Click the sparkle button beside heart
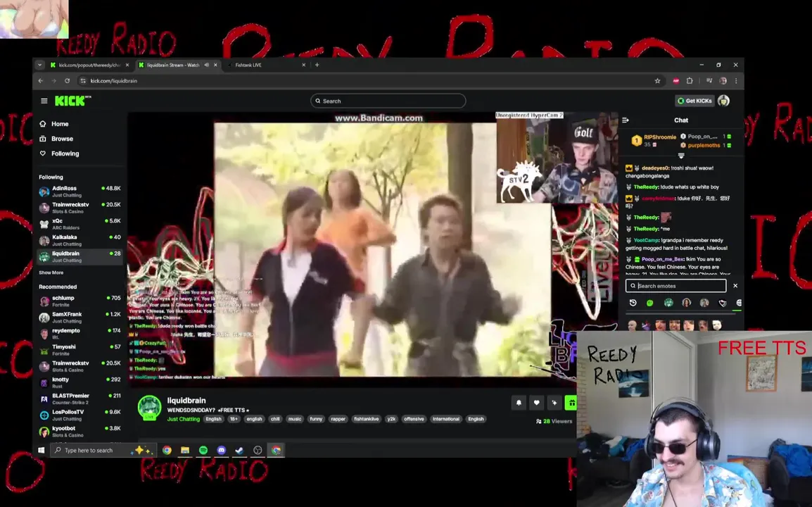The width and height of the screenshot is (812, 507). coord(554,403)
